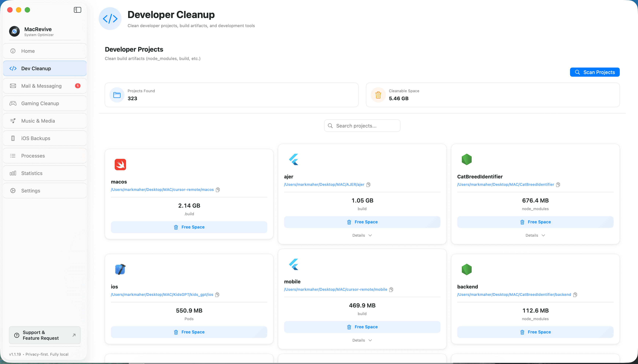The image size is (638, 364).
Task: Click the Swift icon on macos card
Action: click(120, 165)
